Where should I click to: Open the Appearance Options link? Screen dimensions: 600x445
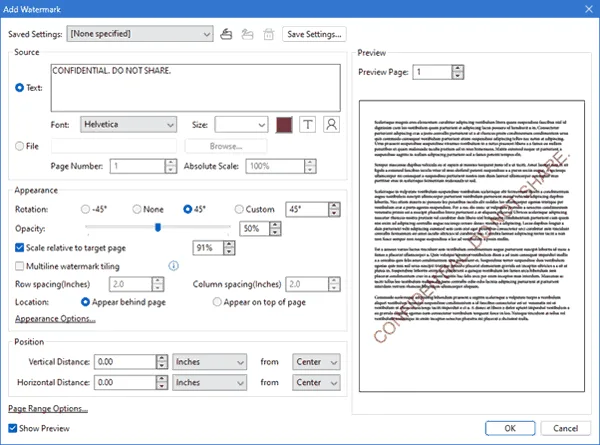coord(55,320)
